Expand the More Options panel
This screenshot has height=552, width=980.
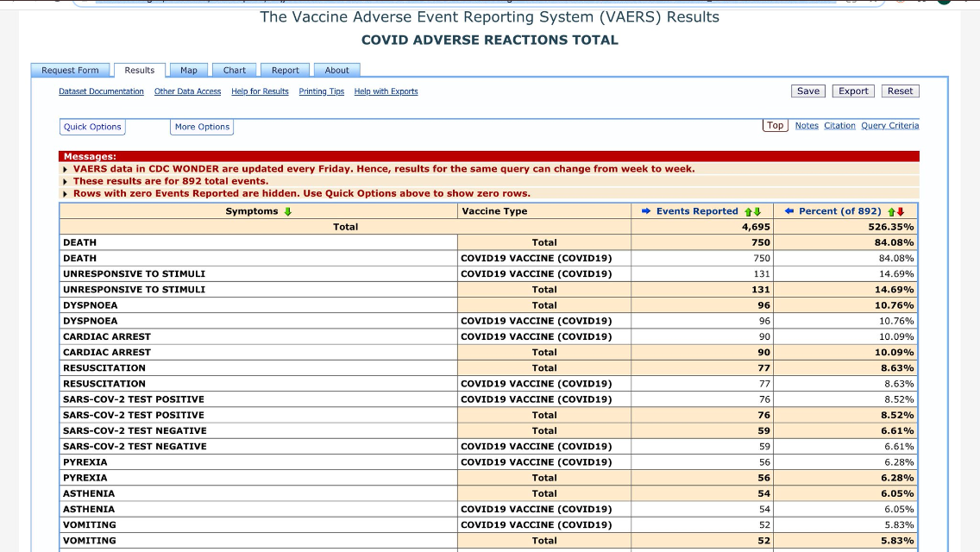(202, 127)
